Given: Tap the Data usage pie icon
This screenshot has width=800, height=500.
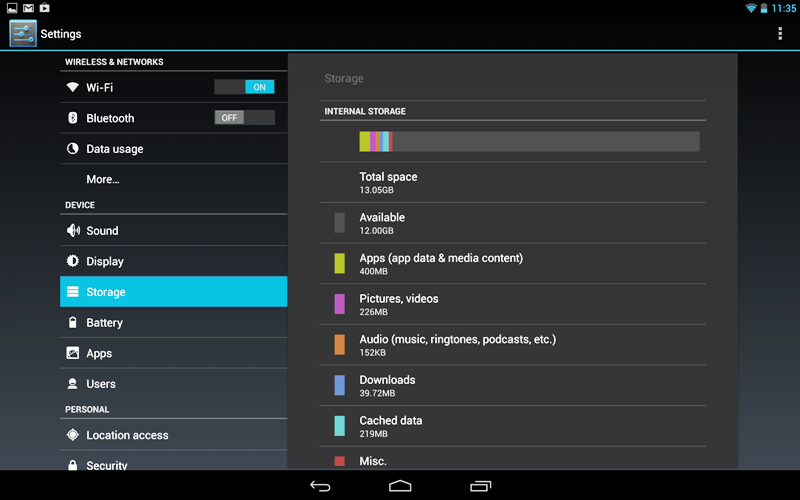Looking at the screenshot, I should tap(72, 148).
